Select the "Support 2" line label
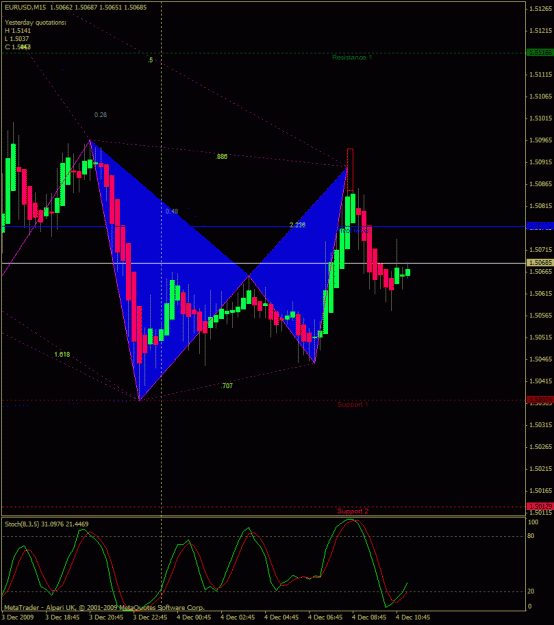This screenshot has height=625, width=554. tap(353, 511)
